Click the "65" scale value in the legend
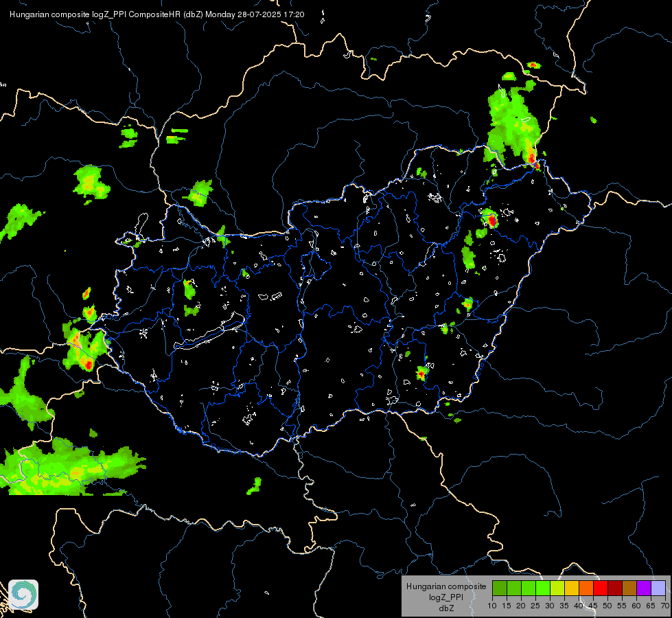 coord(651,606)
